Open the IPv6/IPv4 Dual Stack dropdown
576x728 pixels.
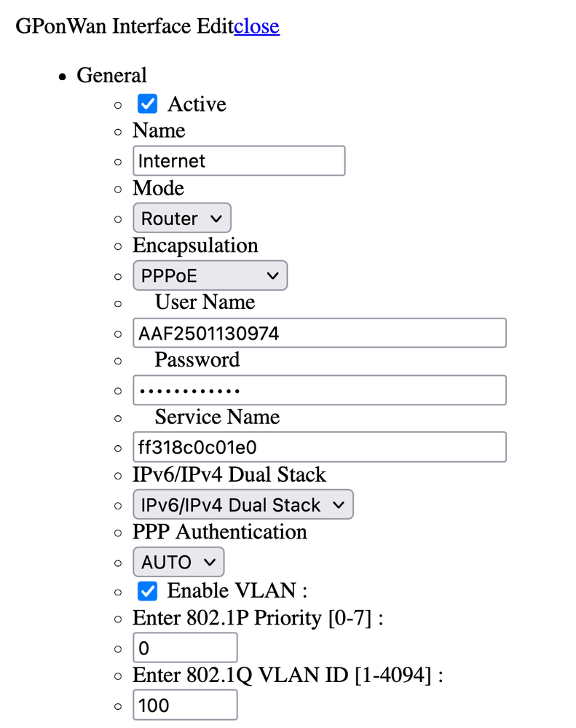242,505
